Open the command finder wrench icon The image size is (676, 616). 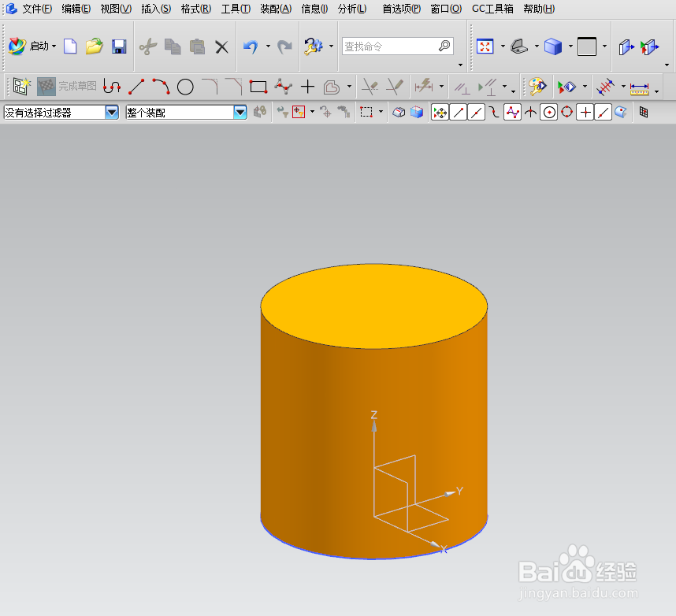pyautogui.click(x=314, y=46)
